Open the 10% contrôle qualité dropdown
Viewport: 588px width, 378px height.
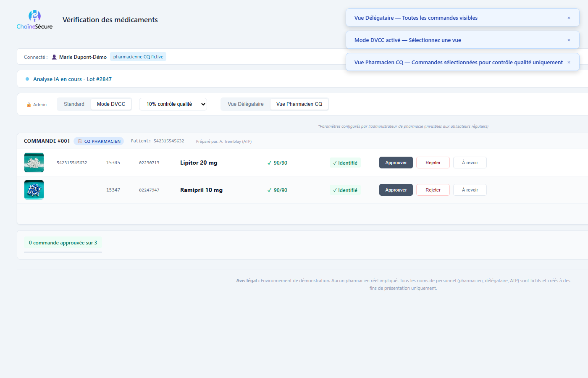point(173,104)
